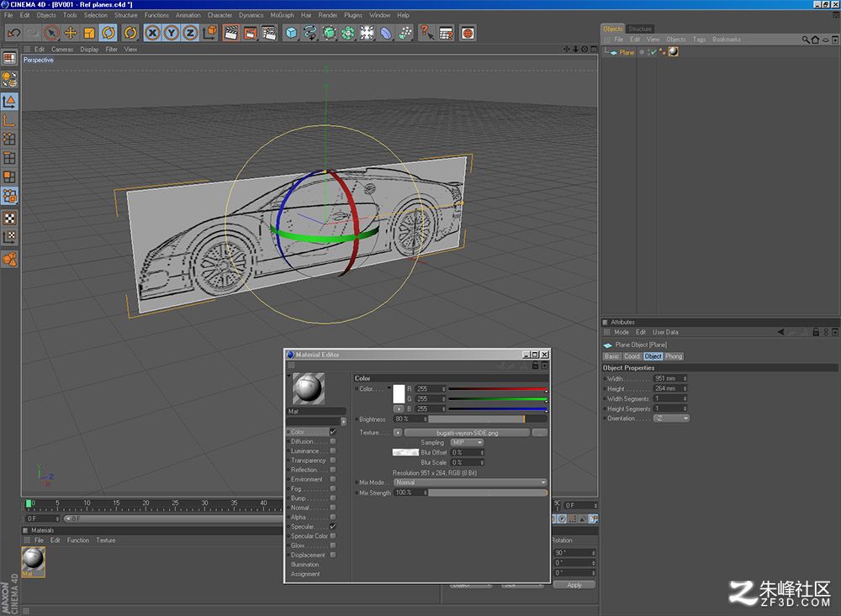The image size is (841, 616).
Task: Open the Plugins menu
Action: point(353,15)
